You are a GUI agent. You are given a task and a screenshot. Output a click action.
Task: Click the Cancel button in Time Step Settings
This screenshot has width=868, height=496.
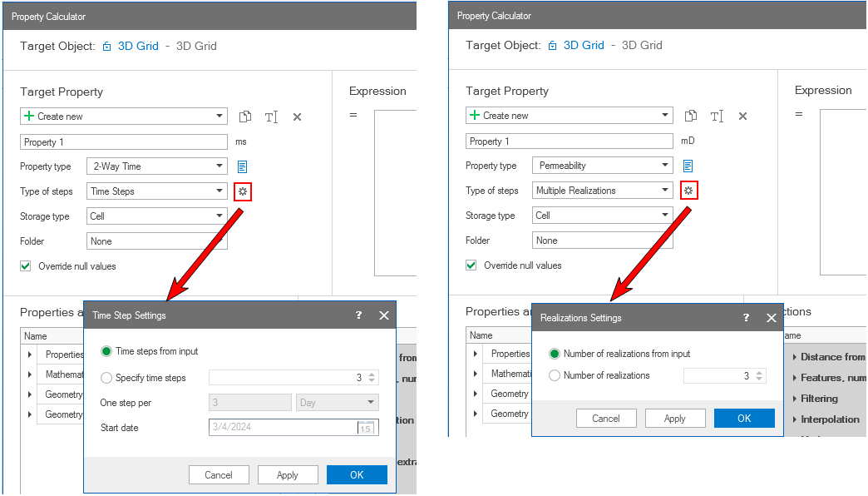point(219,475)
